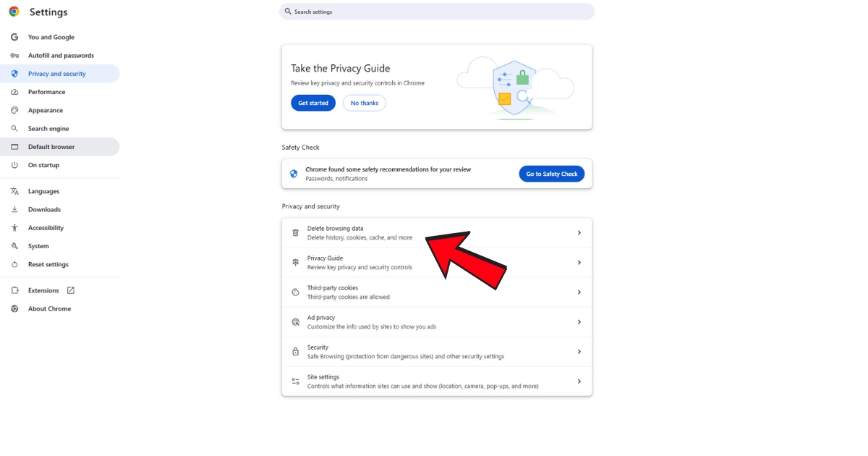
Task: Click the Extensions external-link icon
Action: 71,290
